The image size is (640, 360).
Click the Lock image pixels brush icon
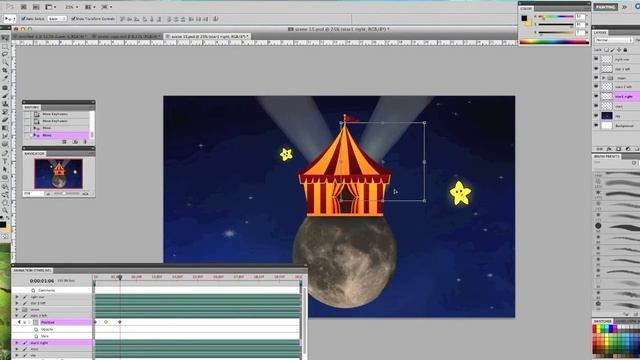tap(613, 50)
